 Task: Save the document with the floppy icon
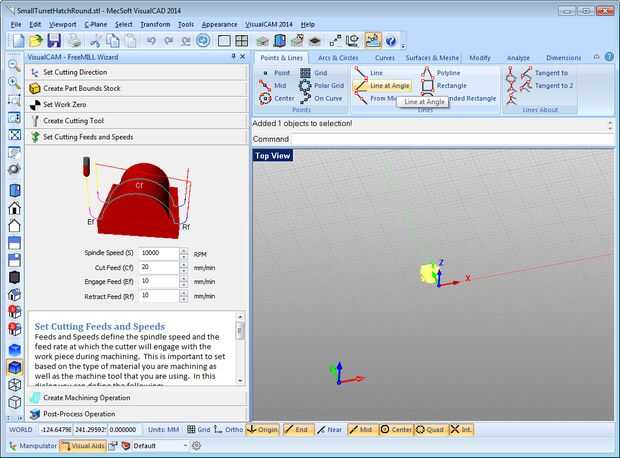tap(54, 40)
